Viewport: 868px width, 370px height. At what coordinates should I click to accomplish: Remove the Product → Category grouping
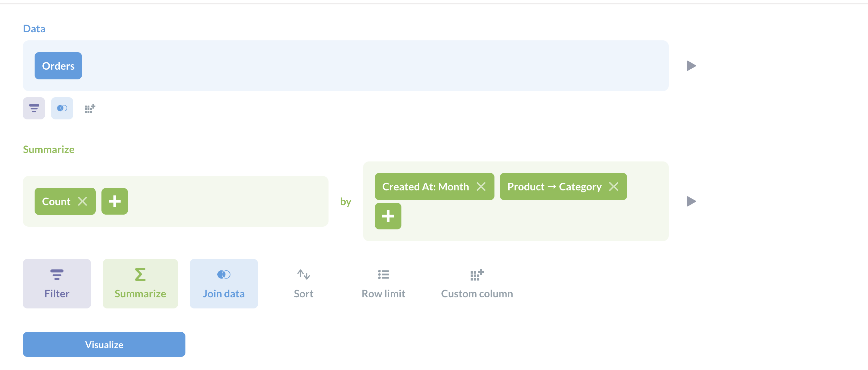[x=614, y=187]
